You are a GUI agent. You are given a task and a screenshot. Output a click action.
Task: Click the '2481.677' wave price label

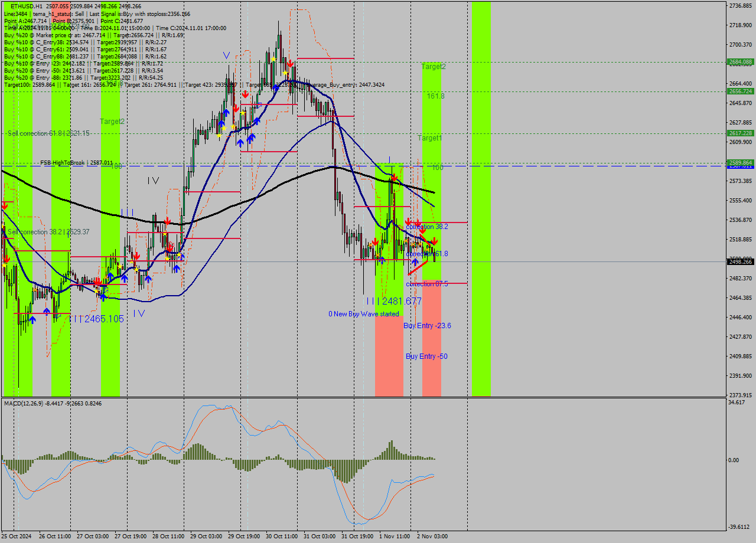[402, 301]
